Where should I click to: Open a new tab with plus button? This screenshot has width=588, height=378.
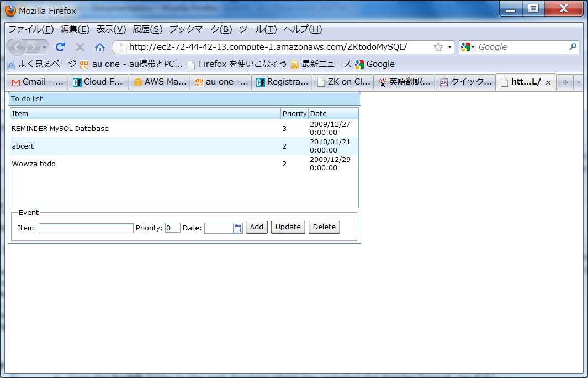(x=565, y=82)
